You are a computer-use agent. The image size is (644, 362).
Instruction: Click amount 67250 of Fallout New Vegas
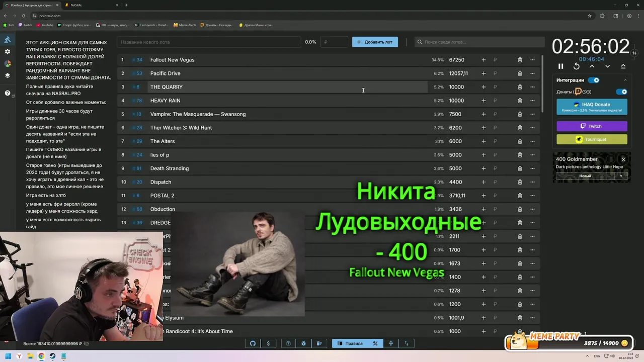tap(457, 60)
